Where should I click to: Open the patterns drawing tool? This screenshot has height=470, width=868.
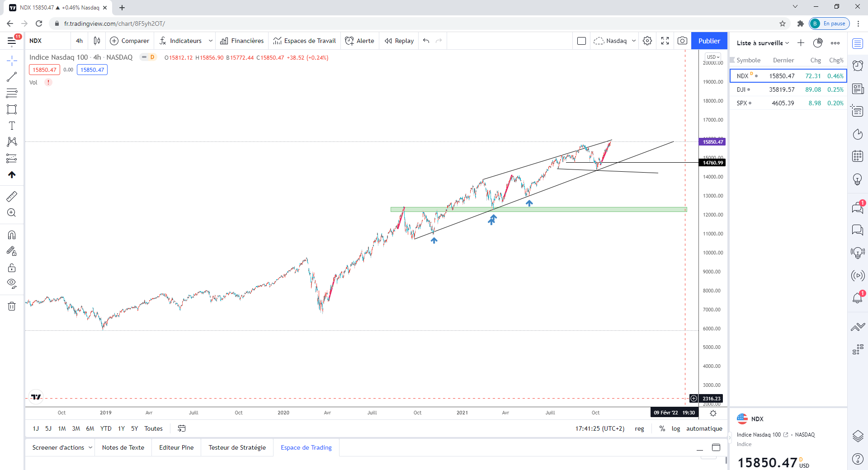12,142
